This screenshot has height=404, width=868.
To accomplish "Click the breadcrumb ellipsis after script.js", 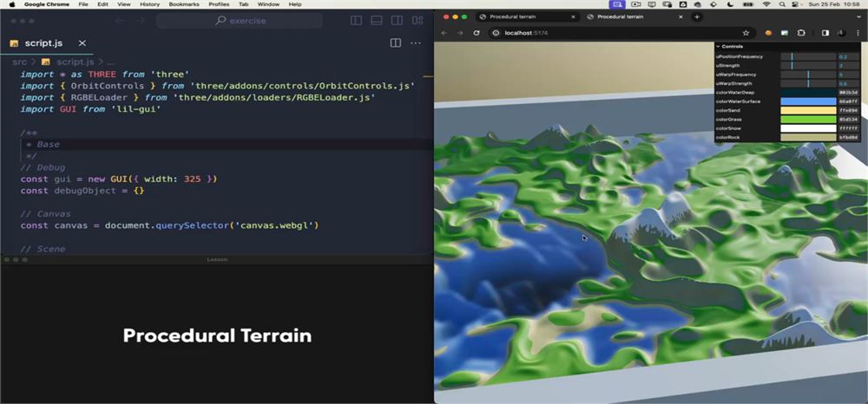I will pos(110,62).
